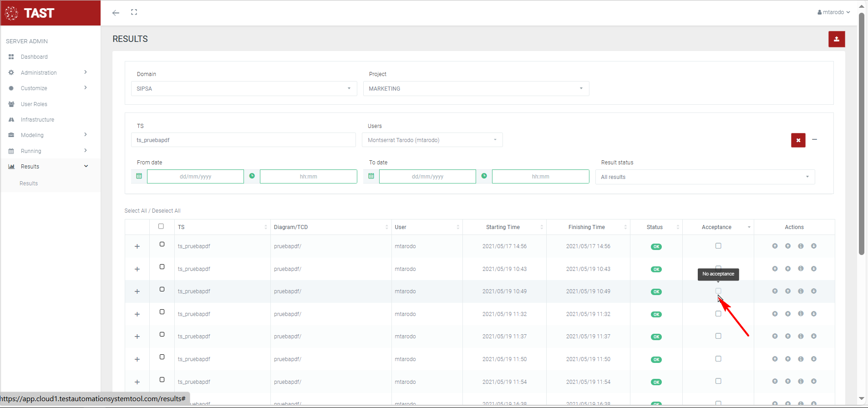Expand the Administration sidebar menu
Screen dimensions: 868x408
click(x=39, y=73)
